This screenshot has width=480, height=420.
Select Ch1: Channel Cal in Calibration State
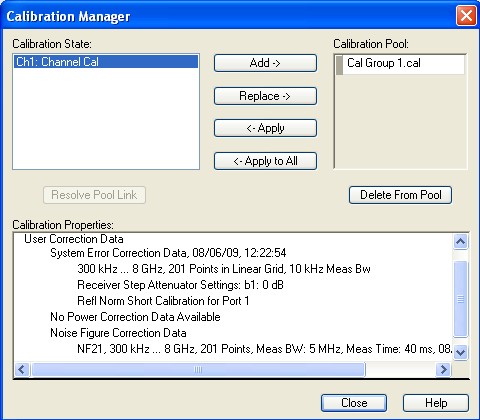click(x=106, y=62)
